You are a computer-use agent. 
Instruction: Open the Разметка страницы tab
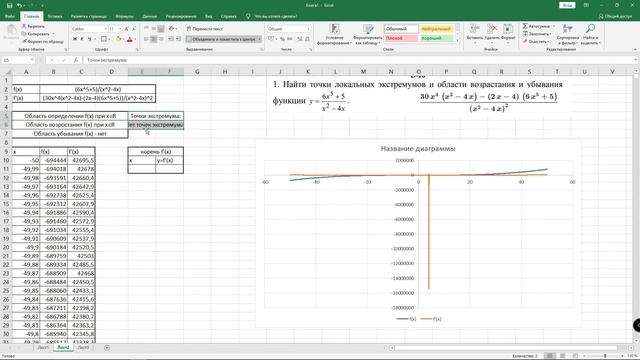[89, 16]
